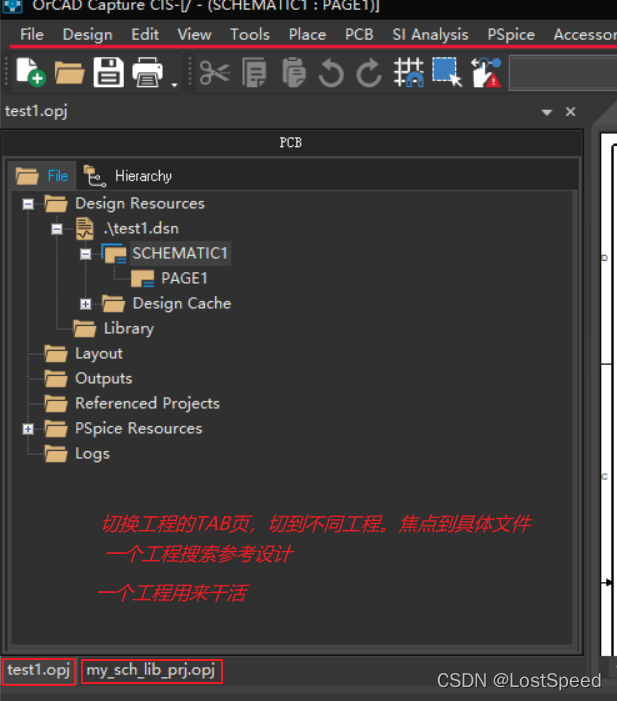Image resolution: width=617 pixels, height=701 pixels.
Task: Select the Referenced Projects folder
Action: click(148, 403)
